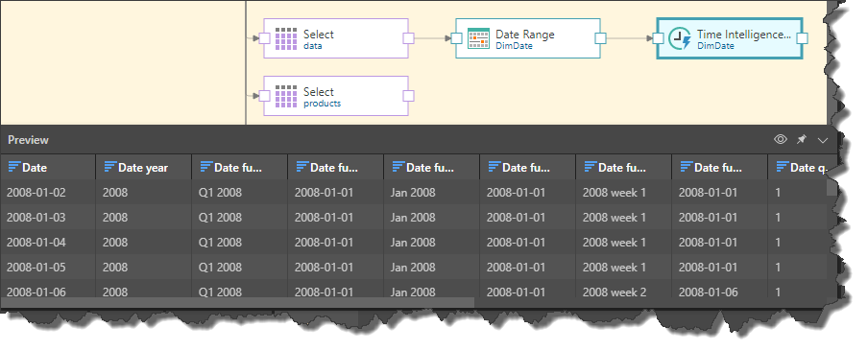Select the Date year column header

[x=143, y=167]
